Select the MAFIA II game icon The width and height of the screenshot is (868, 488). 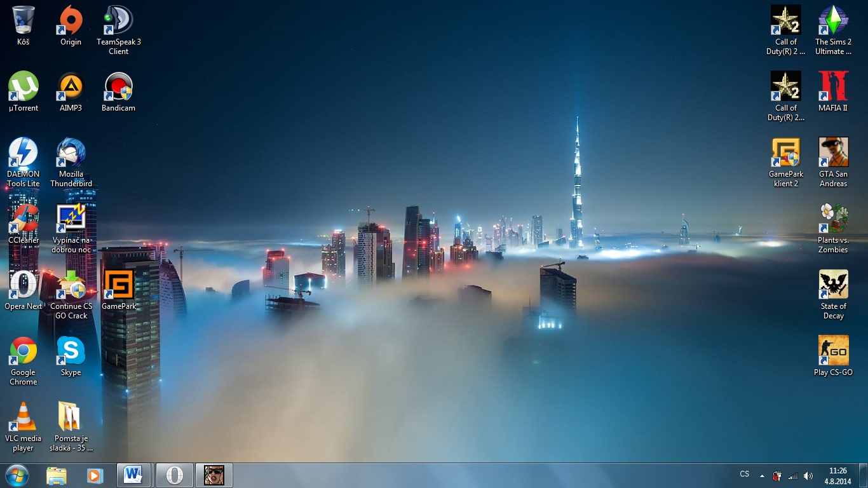833,87
